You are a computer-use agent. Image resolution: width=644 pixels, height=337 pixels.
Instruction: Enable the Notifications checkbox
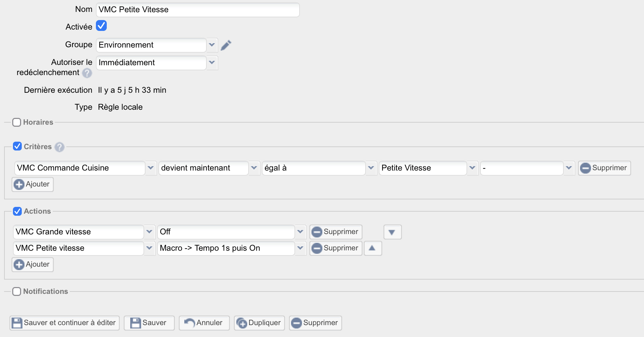tap(17, 291)
